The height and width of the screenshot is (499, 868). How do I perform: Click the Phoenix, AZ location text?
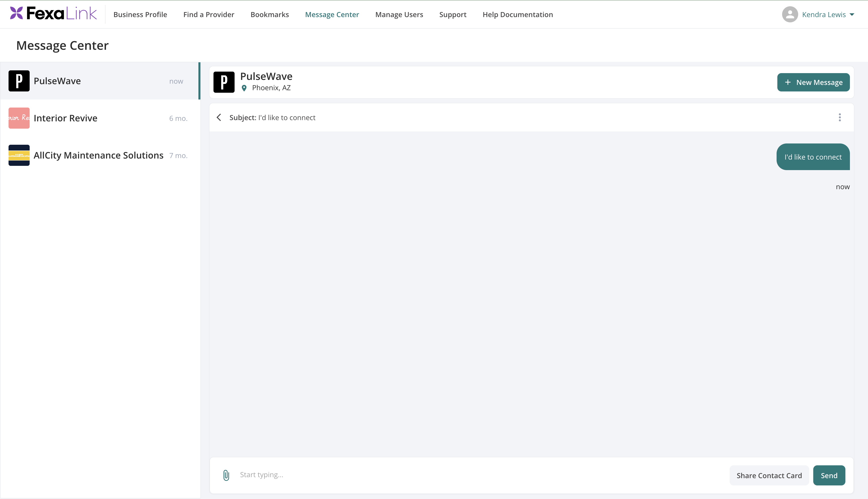[271, 88]
